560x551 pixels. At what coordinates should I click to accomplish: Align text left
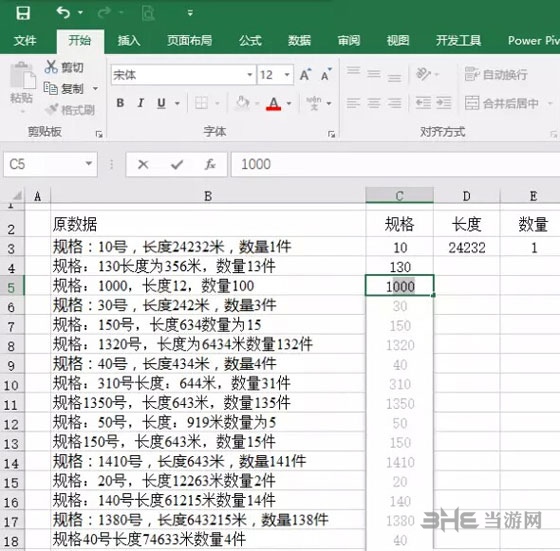[x=353, y=103]
